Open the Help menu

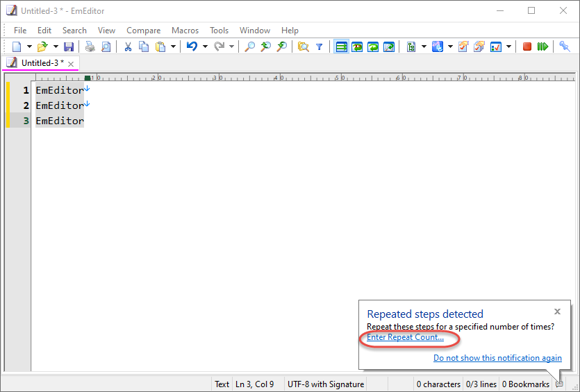click(x=290, y=31)
